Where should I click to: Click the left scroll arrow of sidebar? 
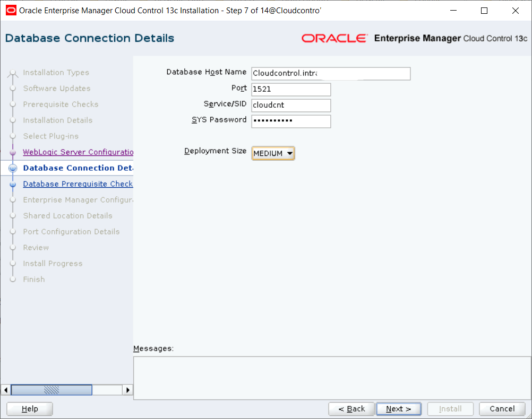point(6,390)
